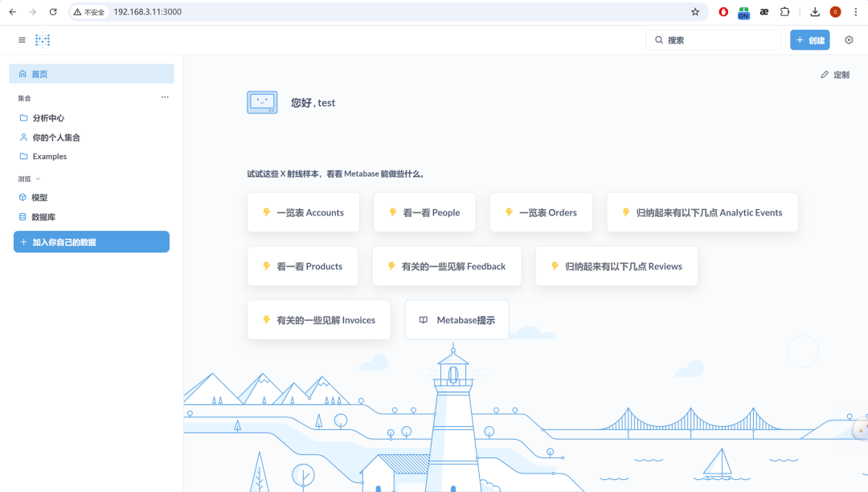Viewport: 868px width, 492px height.
Task: Open the 一览表 Accounts x-ray
Action: click(303, 212)
